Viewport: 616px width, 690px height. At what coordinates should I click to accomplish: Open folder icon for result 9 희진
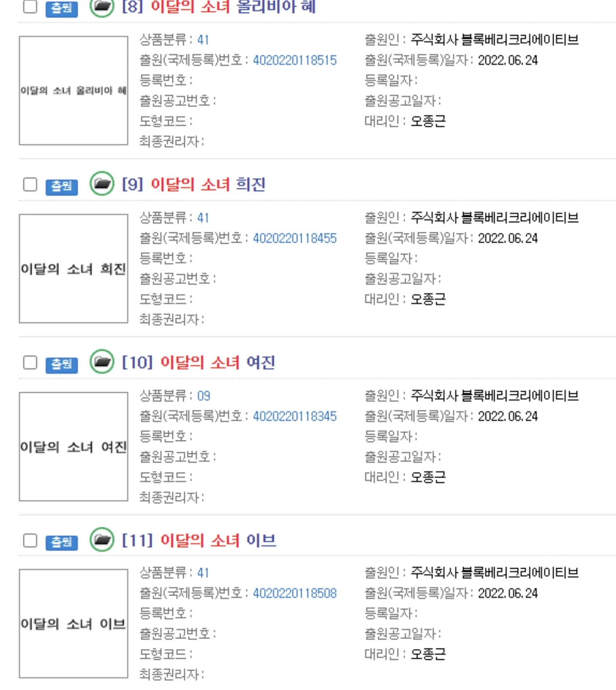pos(102,184)
